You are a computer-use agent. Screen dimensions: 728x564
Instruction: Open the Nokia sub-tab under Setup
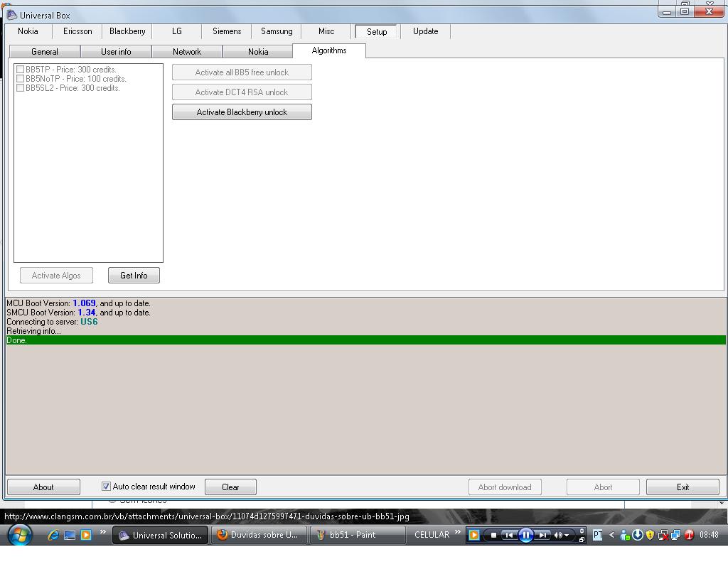click(258, 51)
